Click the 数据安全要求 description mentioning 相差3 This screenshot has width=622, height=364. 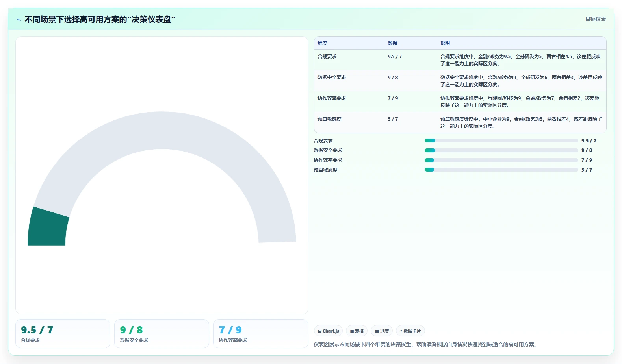(521, 81)
